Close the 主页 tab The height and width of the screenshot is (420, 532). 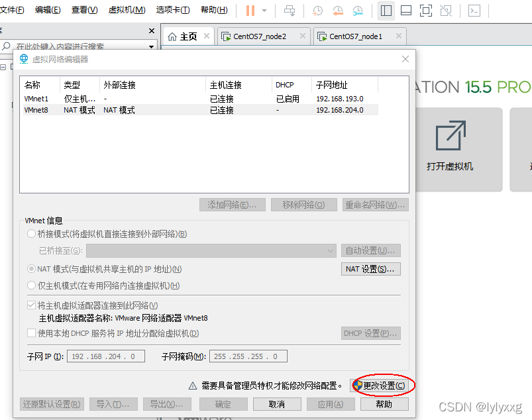[x=206, y=36]
